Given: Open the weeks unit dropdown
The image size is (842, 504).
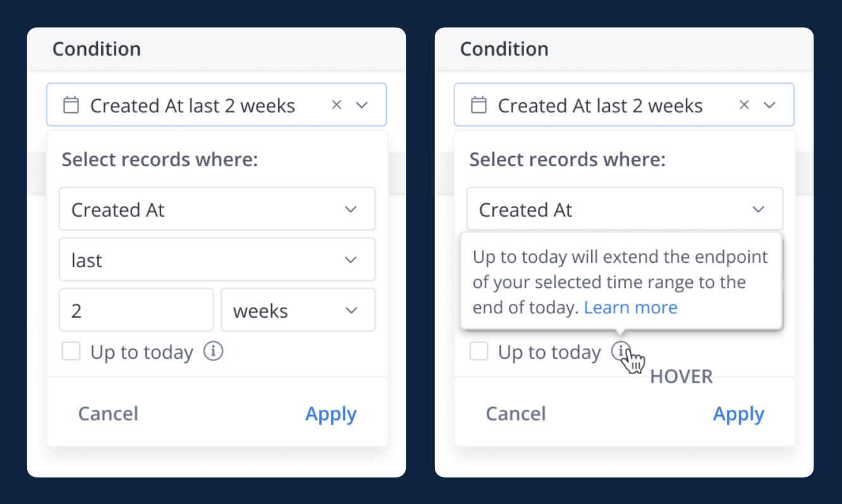Looking at the screenshot, I should (298, 310).
